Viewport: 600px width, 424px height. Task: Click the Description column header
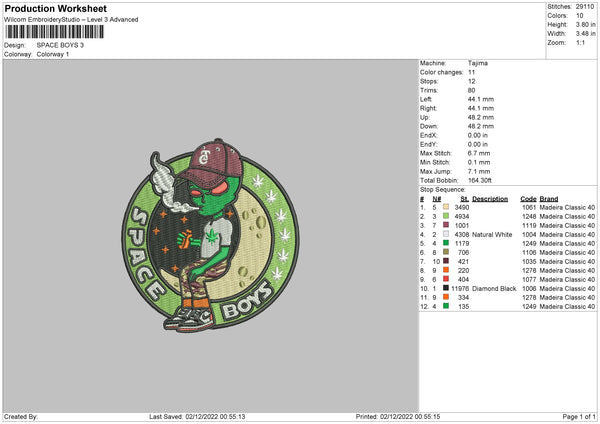[490, 199]
